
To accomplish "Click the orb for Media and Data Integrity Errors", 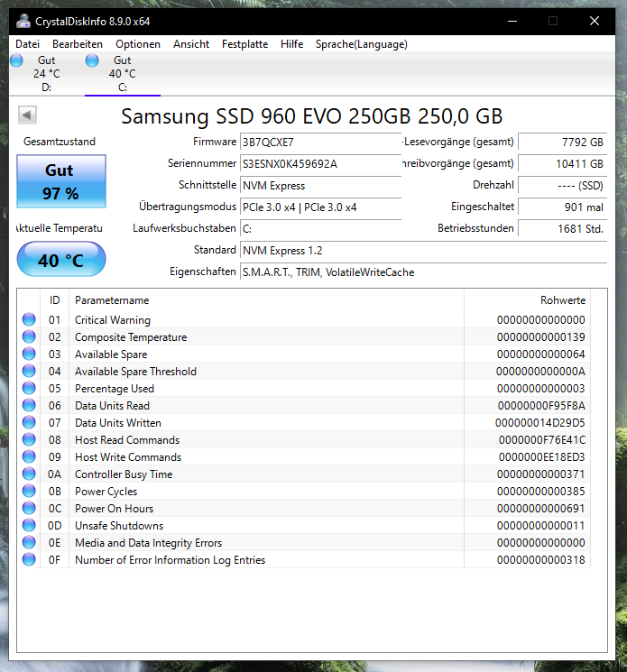I will tap(29, 543).
